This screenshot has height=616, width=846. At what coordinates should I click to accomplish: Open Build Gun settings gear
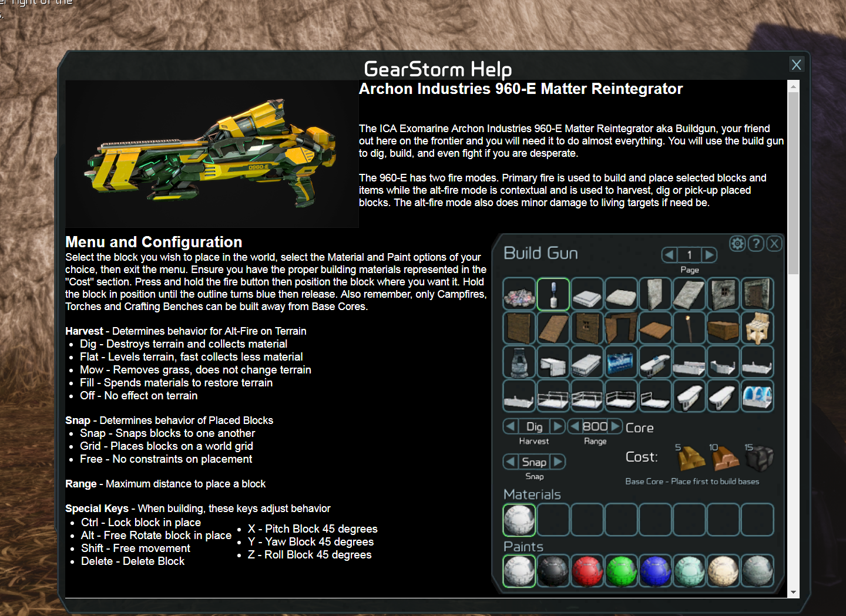737,243
